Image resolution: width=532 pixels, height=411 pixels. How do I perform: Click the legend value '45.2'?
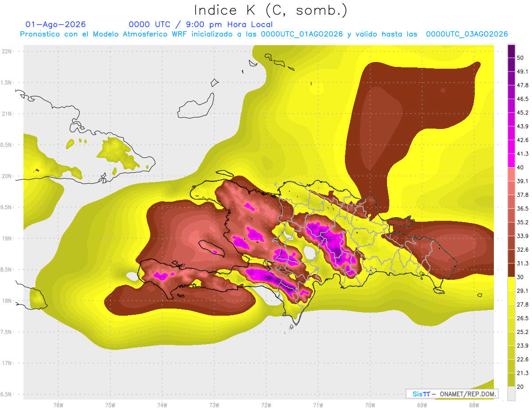tap(523, 113)
